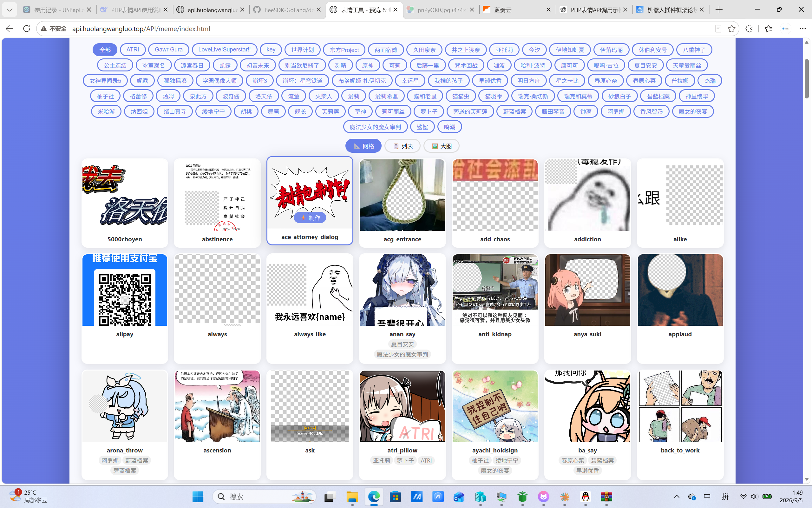Select the 全部 category filter

pyautogui.click(x=105, y=50)
